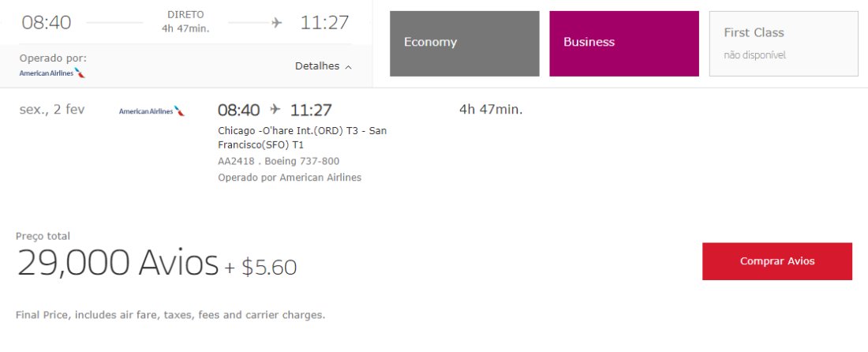The image size is (868, 352).
Task: Click the airplane icon in the top summary row
Action: (x=277, y=23)
